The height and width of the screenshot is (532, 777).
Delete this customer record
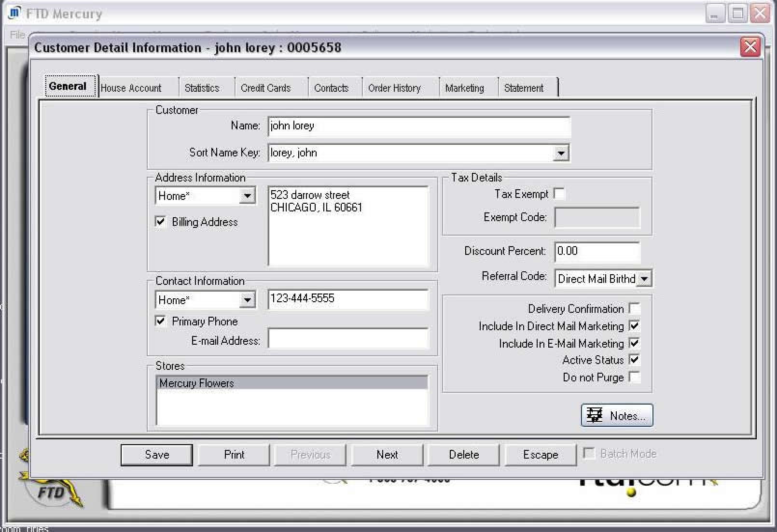click(x=463, y=454)
